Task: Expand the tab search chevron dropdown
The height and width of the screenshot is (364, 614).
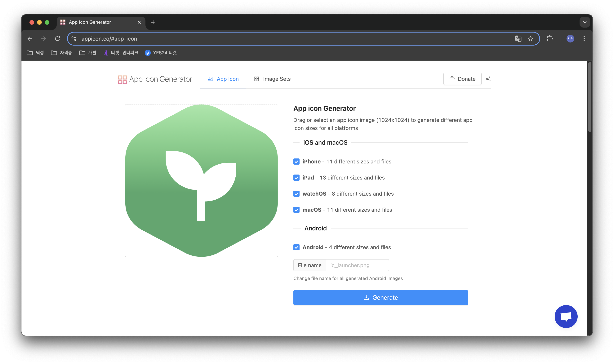Action: 585,22
